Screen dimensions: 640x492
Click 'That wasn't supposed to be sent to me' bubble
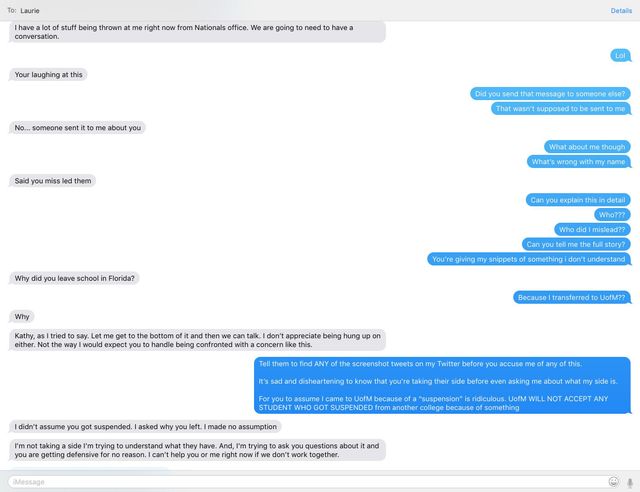point(560,109)
